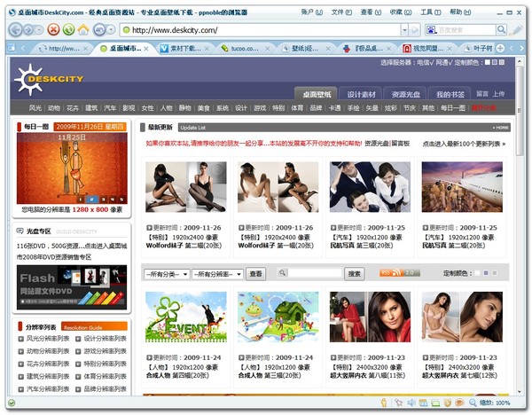Open the 查看(V) menu
This screenshot has height=415, width=532.
[x=371, y=12]
